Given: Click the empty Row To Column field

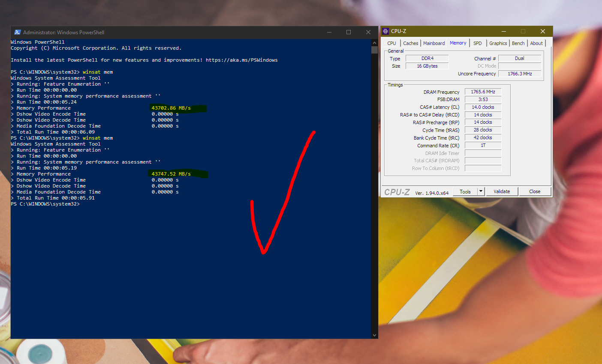Looking at the screenshot, I should pyautogui.click(x=483, y=168).
